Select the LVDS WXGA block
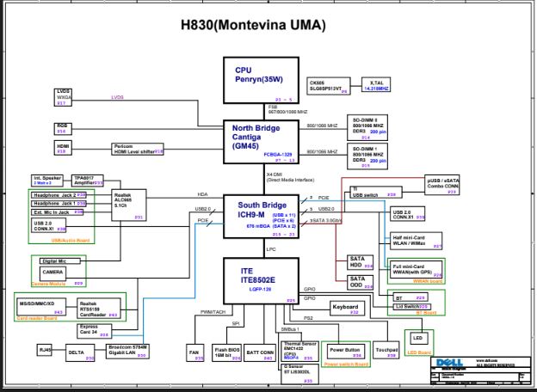The width and height of the screenshot is (537, 392). click(x=63, y=97)
